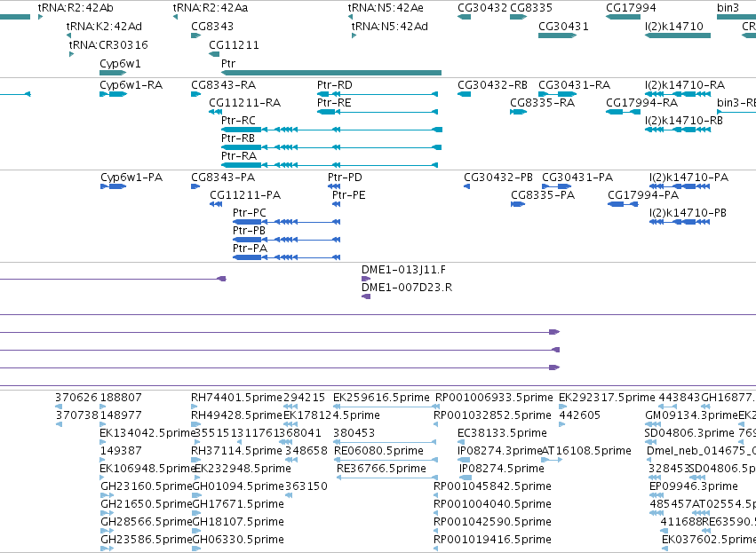Select the Ptr-PE protein label
The image size is (756, 553).
[x=348, y=195]
